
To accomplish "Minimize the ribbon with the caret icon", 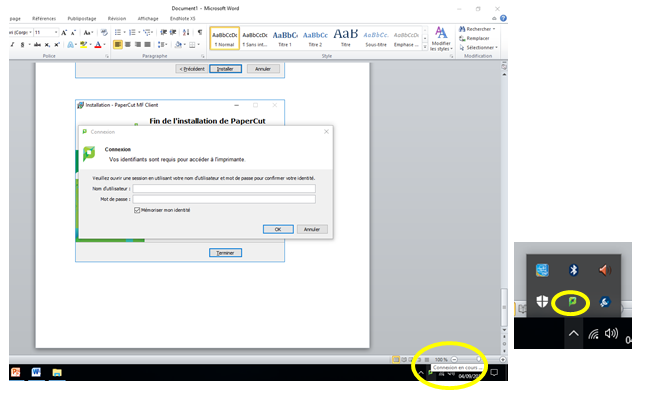I will tap(494, 19).
